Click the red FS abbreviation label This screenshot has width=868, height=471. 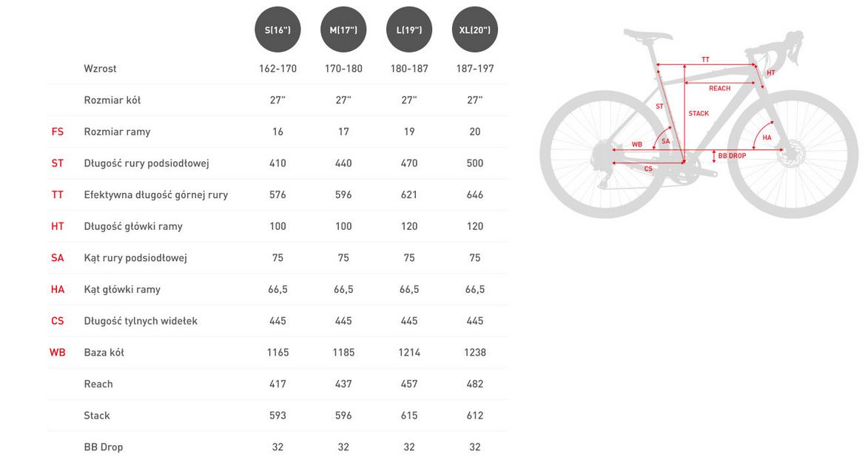point(58,132)
